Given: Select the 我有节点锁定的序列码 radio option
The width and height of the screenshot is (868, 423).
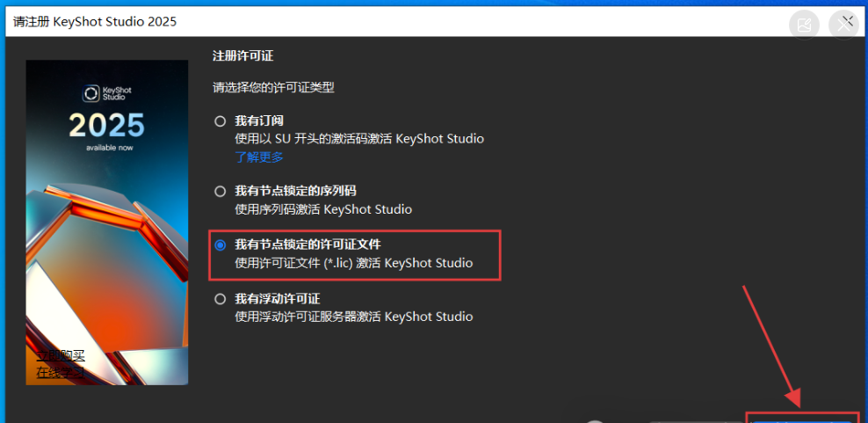Looking at the screenshot, I should (x=221, y=191).
